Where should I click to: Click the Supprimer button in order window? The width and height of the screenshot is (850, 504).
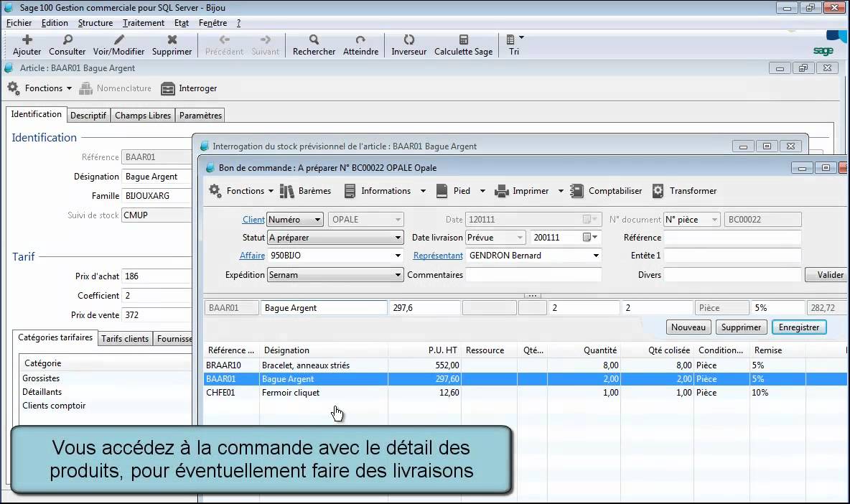[x=741, y=327]
